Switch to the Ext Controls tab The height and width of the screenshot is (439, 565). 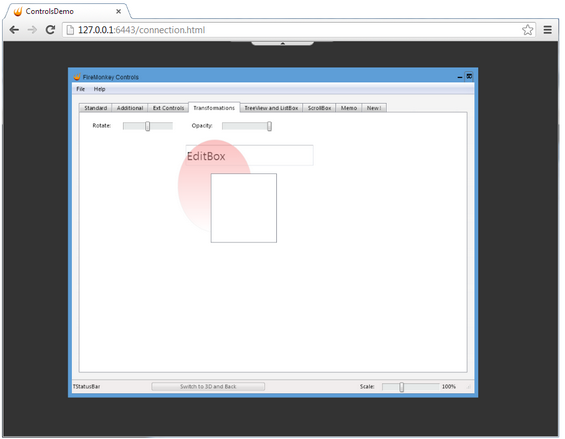click(x=168, y=108)
